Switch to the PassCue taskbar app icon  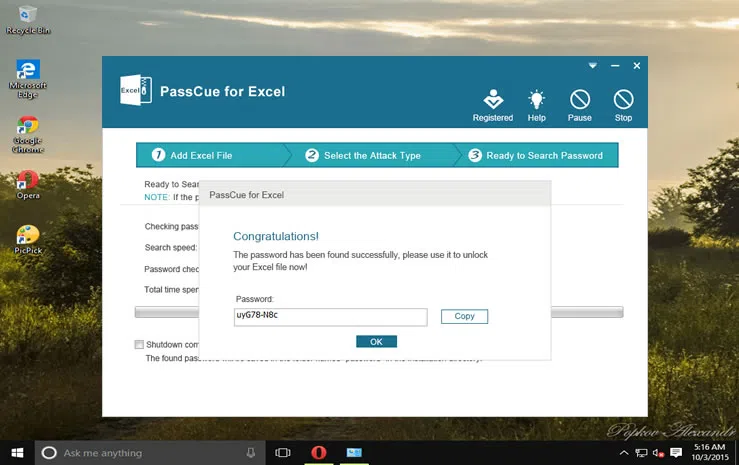click(354, 453)
